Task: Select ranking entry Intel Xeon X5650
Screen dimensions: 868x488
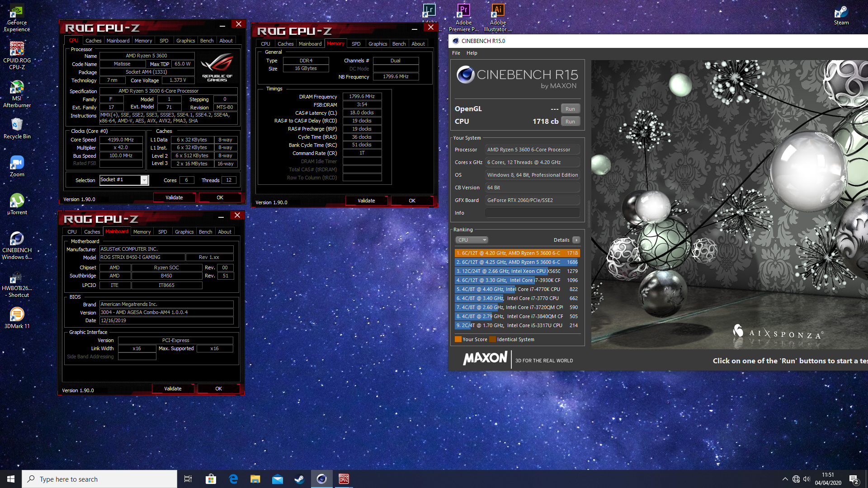Action: pyautogui.click(x=517, y=271)
